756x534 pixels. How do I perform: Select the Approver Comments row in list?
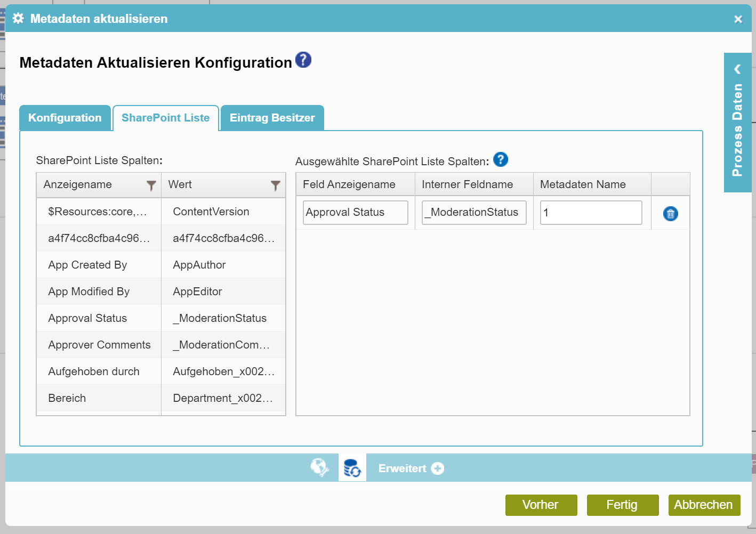tap(100, 345)
